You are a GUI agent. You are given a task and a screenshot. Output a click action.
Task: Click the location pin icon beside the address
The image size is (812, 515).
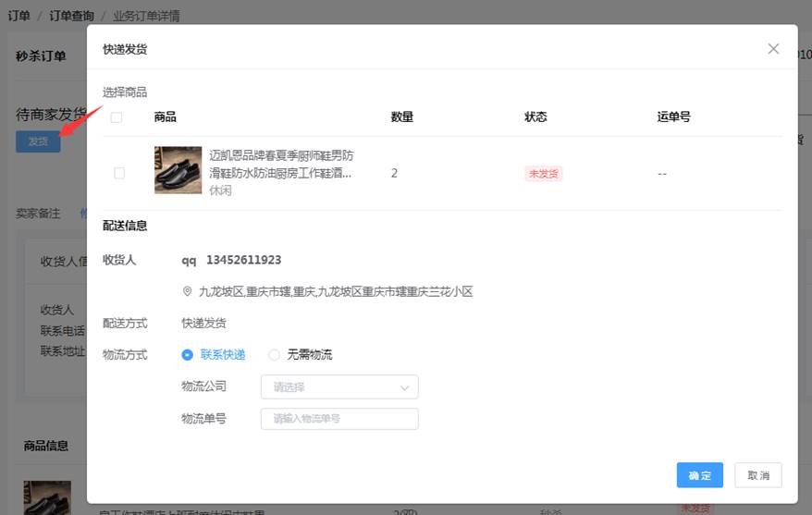tap(188, 291)
